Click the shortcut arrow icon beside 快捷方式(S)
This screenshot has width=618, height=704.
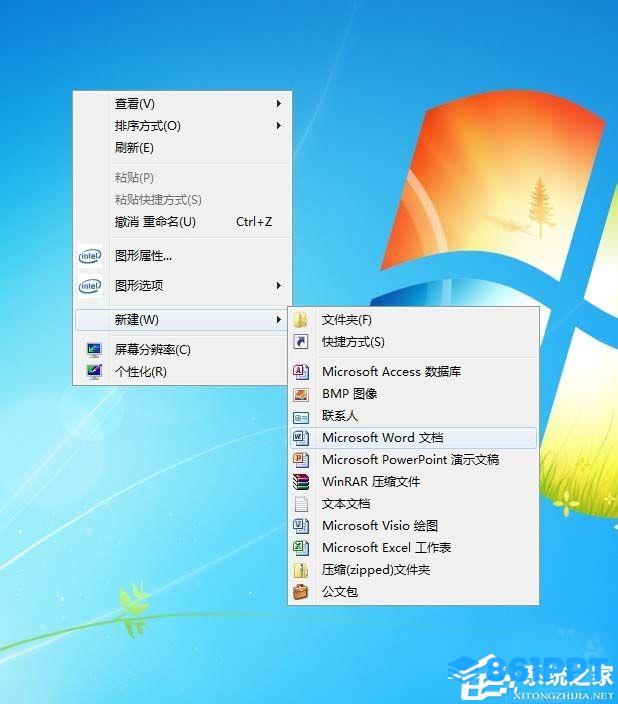point(301,342)
